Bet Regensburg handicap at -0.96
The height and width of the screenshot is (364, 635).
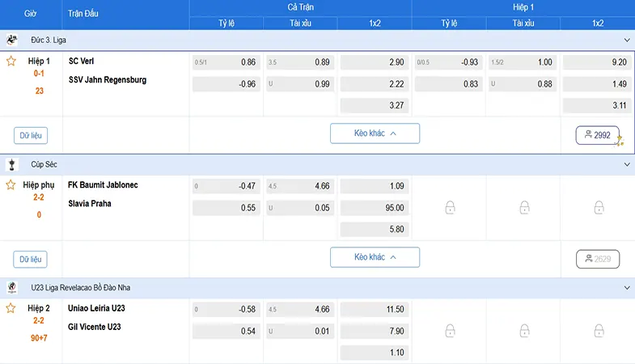coord(226,84)
